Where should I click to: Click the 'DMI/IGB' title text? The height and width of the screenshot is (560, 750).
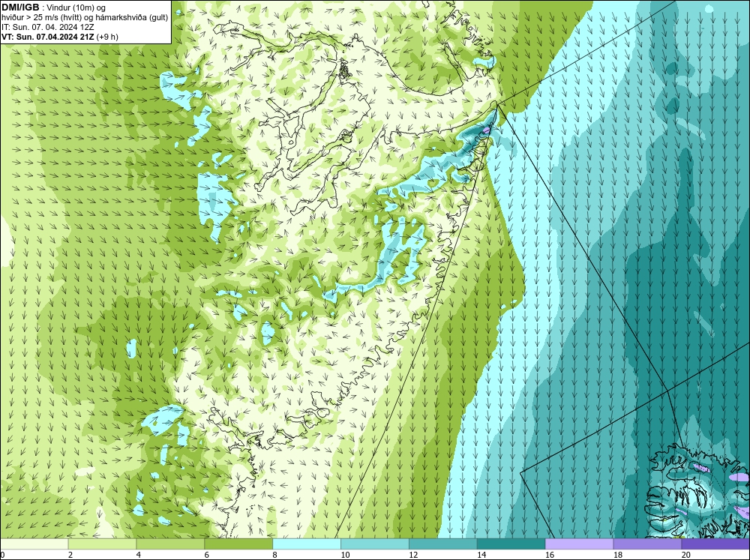pos(20,7)
